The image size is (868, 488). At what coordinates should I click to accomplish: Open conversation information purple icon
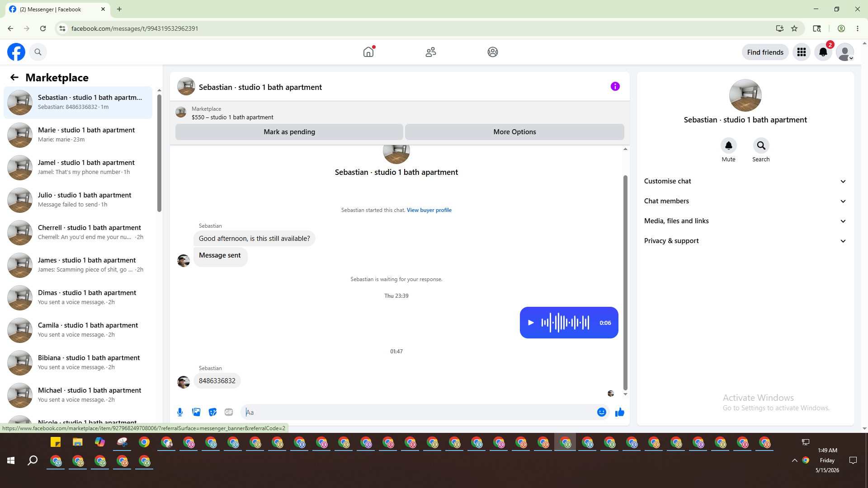[615, 86]
